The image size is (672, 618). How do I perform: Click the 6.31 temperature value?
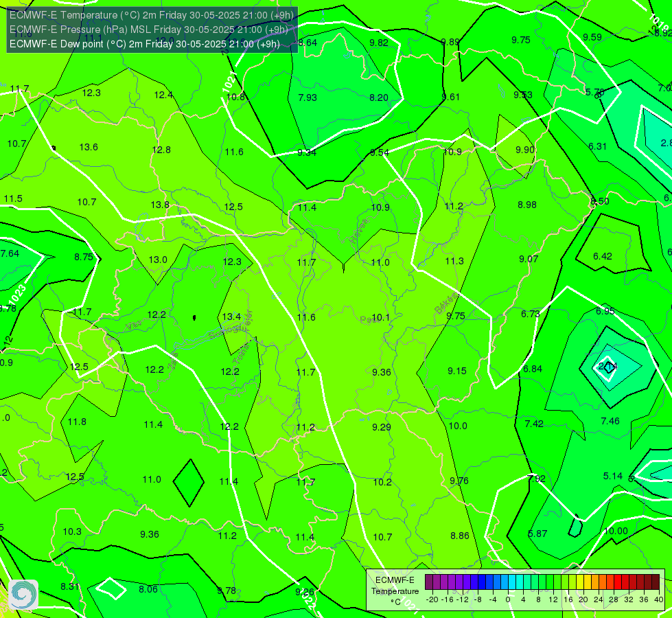[x=597, y=147]
